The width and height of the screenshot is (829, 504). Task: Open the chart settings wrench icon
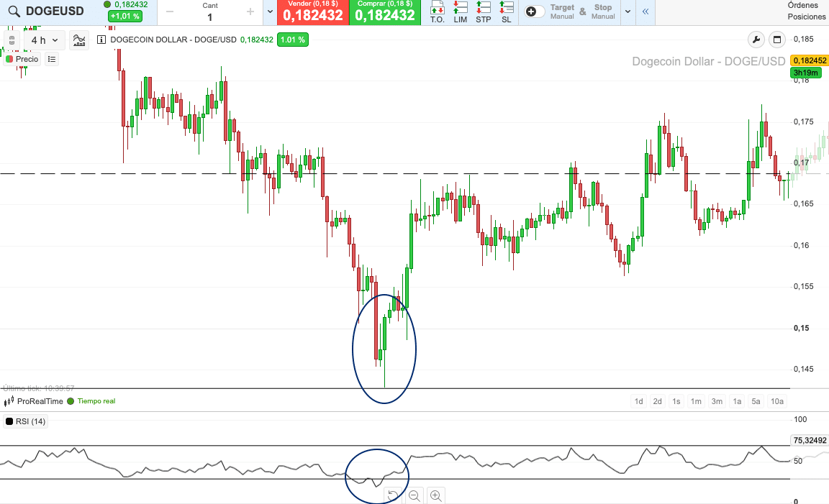tap(755, 40)
